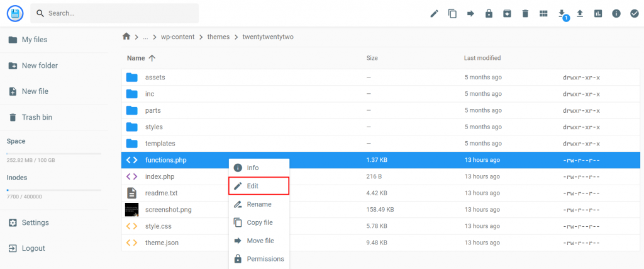Viewport: 644px width, 269px height.
Task: Click the Space usage progress bar
Action: [x=53, y=153]
